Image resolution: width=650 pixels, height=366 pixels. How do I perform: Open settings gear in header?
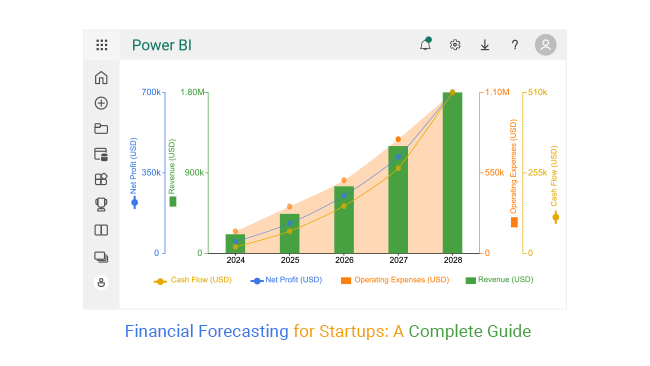[455, 45]
